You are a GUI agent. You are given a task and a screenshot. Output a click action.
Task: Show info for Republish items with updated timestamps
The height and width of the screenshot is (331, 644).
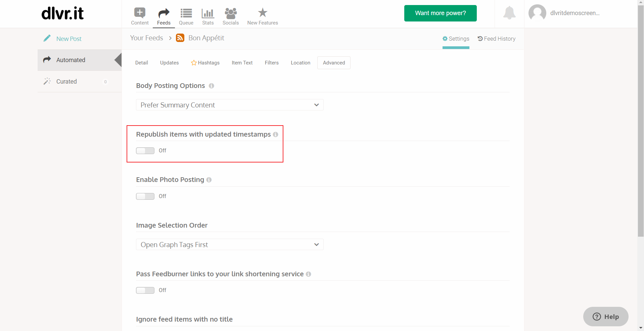pyautogui.click(x=276, y=135)
